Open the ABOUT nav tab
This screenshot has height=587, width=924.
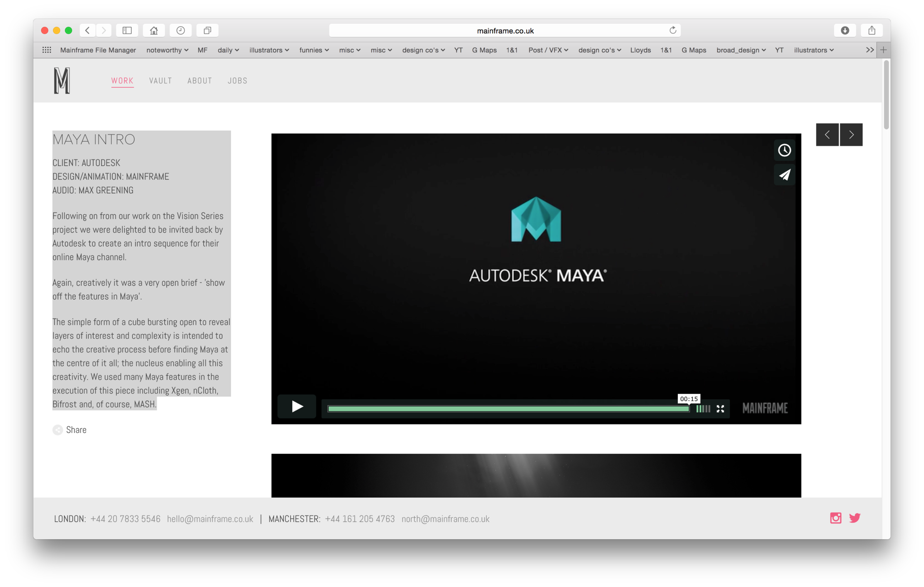[x=200, y=81]
